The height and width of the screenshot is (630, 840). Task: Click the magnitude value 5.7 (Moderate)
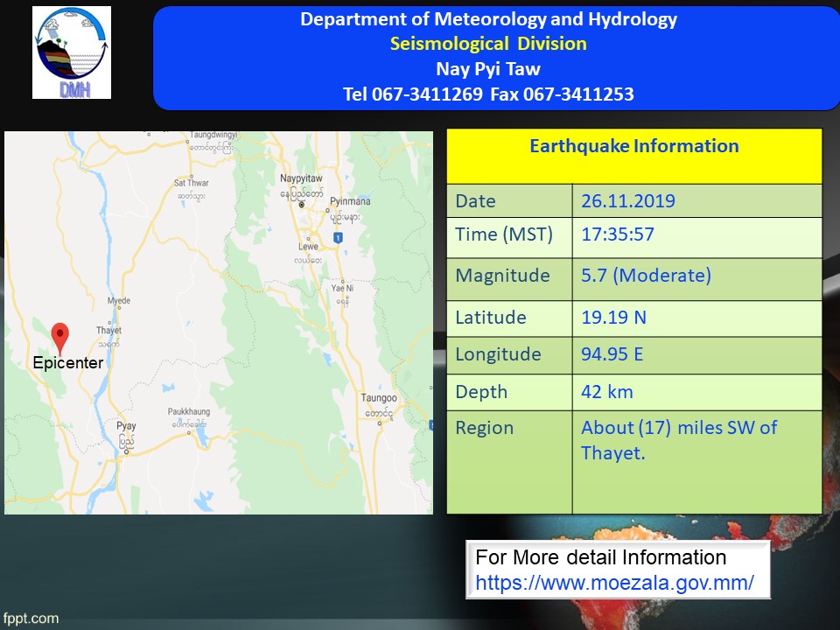click(x=646, y=276)
